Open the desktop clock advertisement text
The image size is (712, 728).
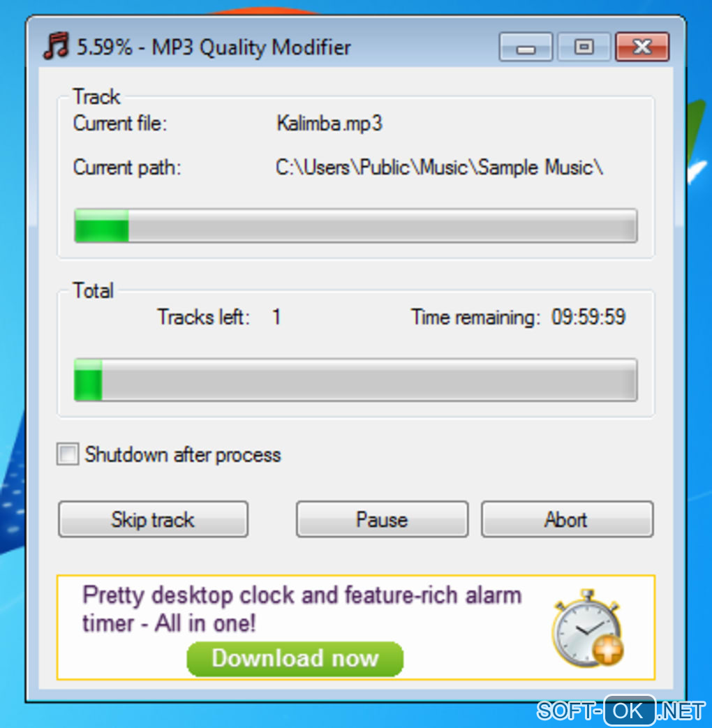click(302, 609)
